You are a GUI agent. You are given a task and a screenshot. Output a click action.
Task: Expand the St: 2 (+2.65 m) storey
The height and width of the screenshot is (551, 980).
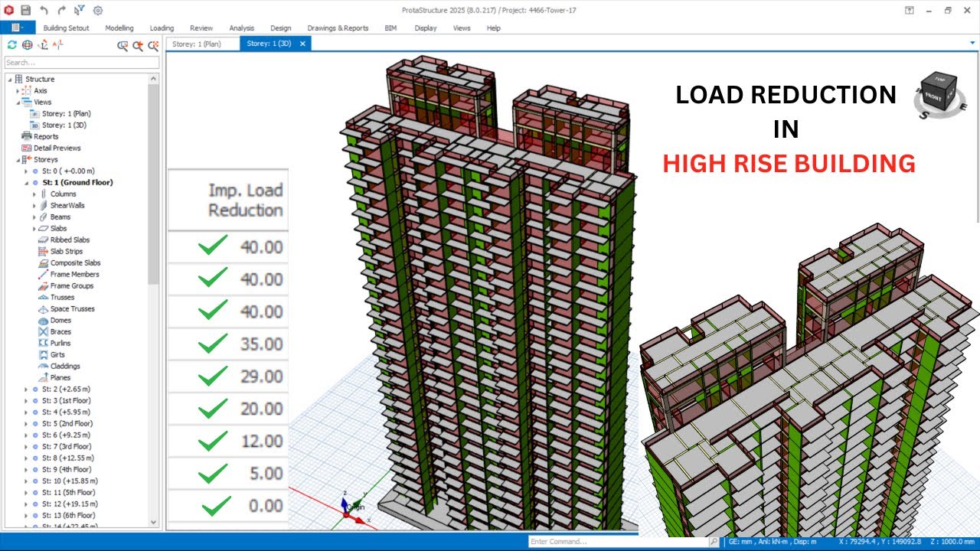click(26, 389)
